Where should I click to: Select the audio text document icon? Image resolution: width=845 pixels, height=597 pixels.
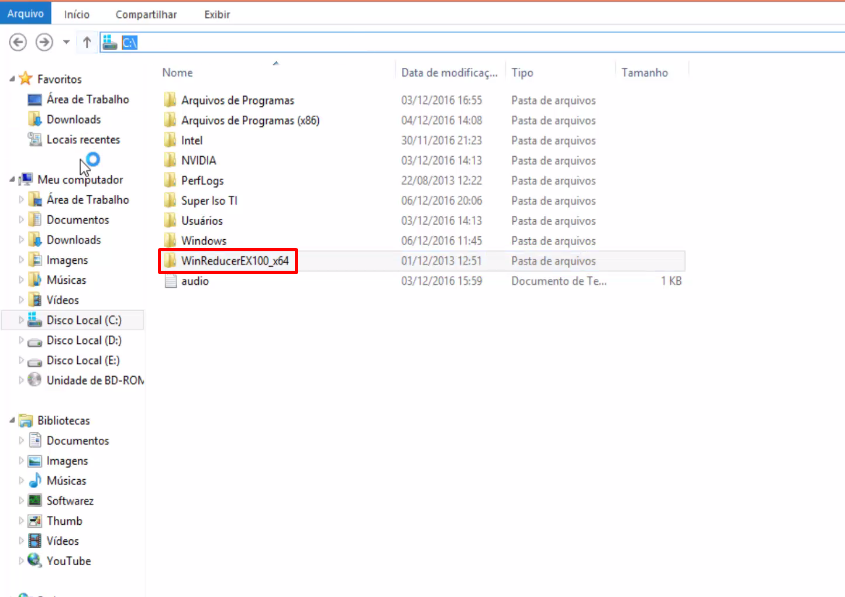tap(170, 281)
